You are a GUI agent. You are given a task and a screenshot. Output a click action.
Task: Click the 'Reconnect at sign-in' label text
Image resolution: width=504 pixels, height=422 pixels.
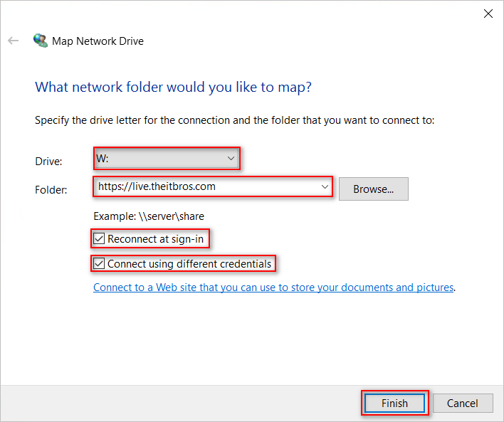[156, 239]
